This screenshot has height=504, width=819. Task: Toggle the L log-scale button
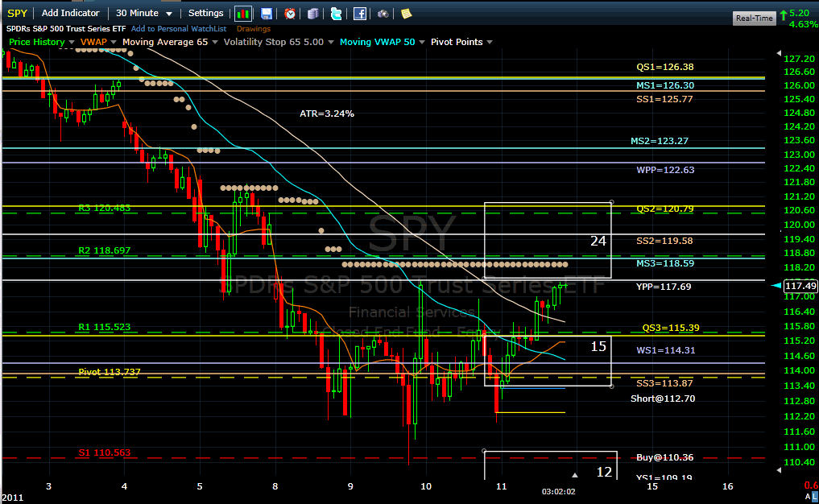pos(815,496)
